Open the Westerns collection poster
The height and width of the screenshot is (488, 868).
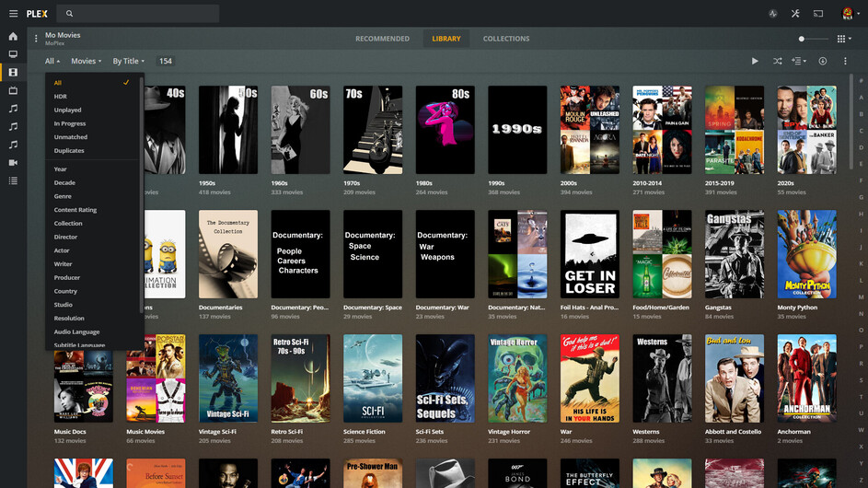coord(662,378)
